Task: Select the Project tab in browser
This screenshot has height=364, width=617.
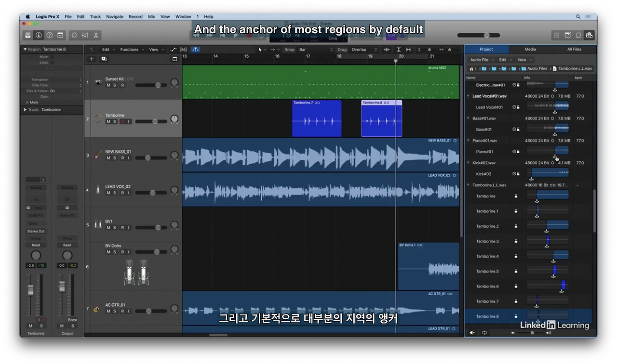Action: pyautogui.click(x=486, y=49)
